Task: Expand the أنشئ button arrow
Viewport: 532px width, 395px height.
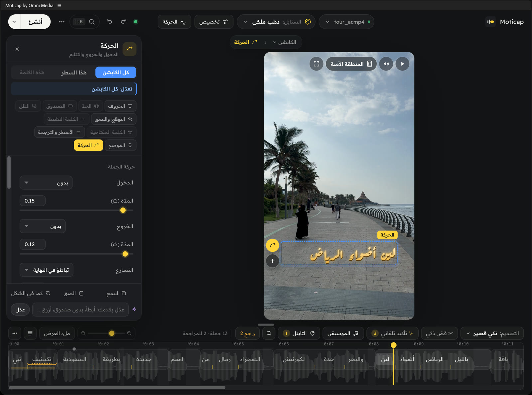Action: click(x=14, y=22)
